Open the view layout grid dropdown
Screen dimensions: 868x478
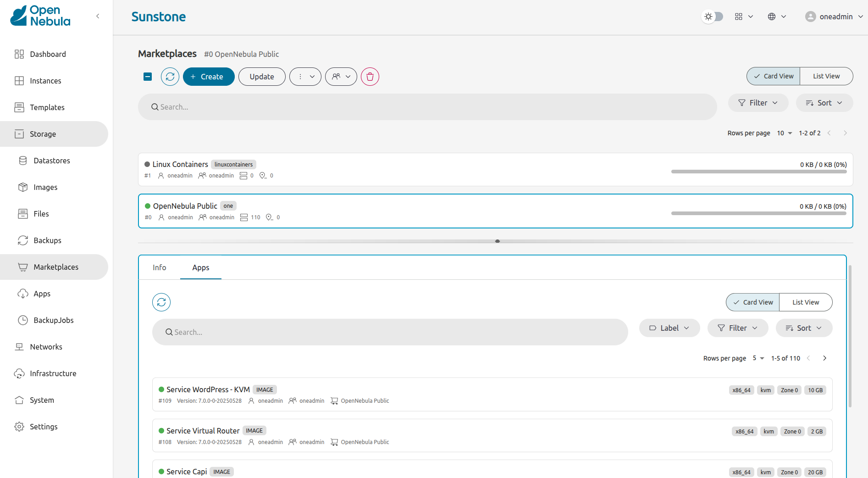[x=744, y=17]
